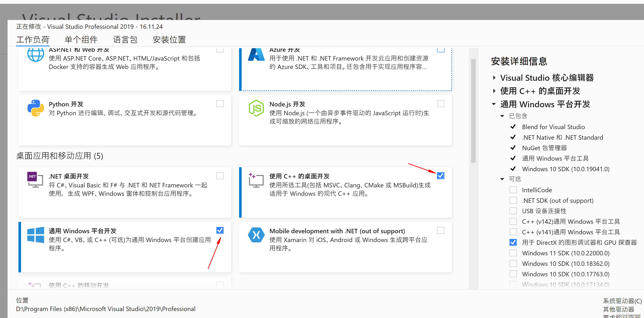Image resolution: width=644 pixels, height=318 pixels.
Task: Click the 桌面应用和移动应用 (5) section heading
Action: (60, 156)
